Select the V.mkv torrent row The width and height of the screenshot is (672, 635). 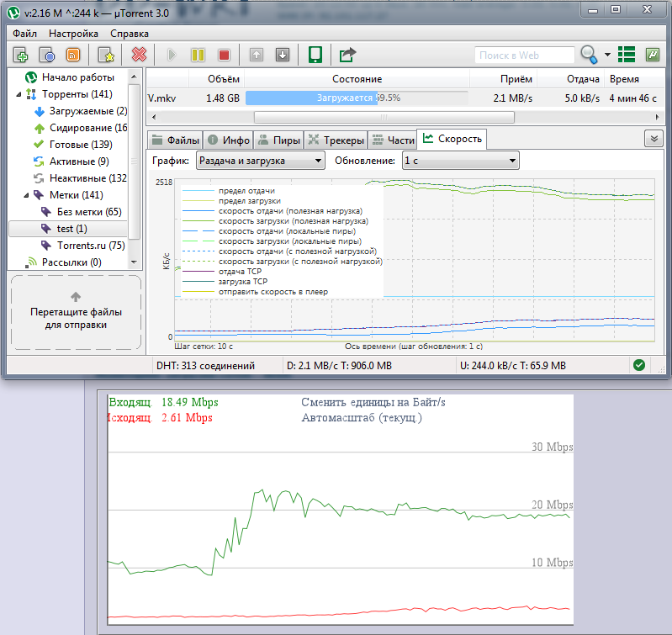(x=405, y=98)
